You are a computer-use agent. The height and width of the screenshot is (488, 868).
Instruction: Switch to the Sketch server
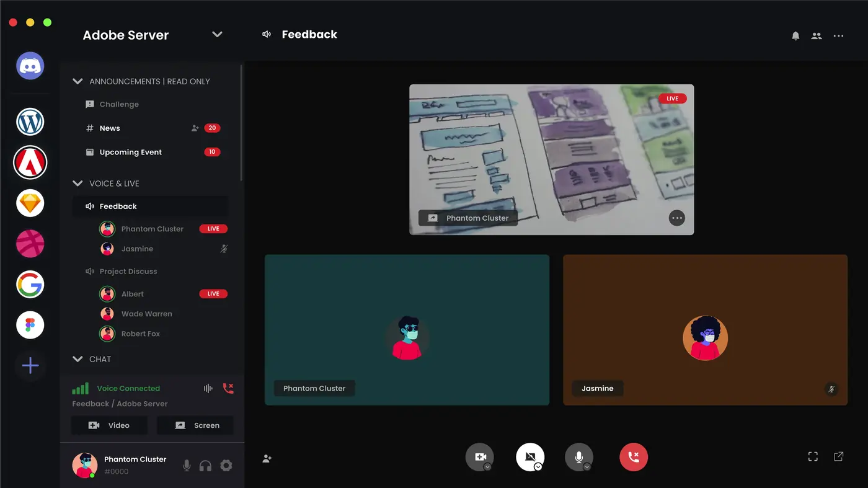pos(30,203)
